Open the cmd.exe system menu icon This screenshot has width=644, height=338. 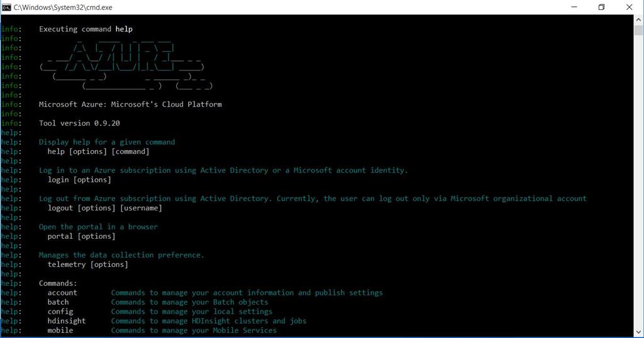click(x=6, y=7)
